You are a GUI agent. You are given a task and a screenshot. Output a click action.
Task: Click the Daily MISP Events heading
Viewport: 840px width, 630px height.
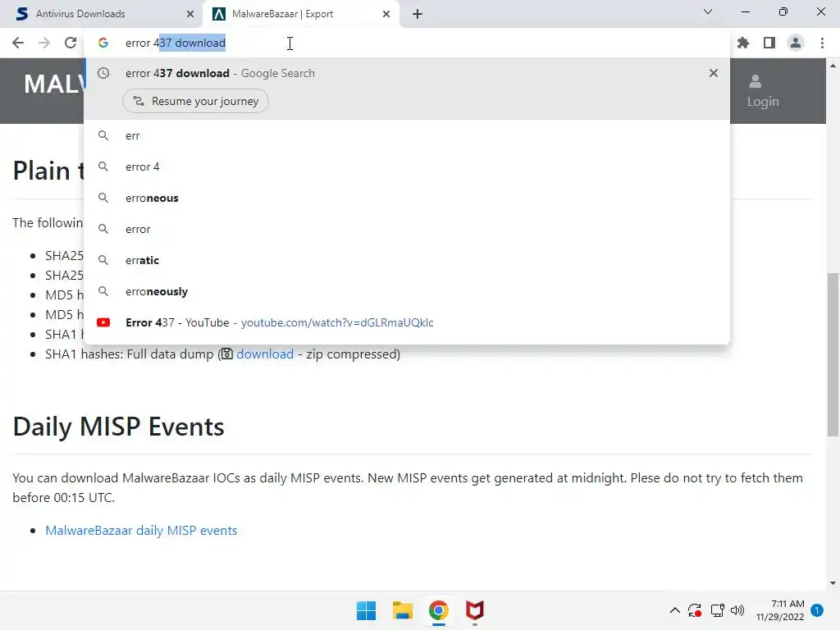[x=118, y=427]
